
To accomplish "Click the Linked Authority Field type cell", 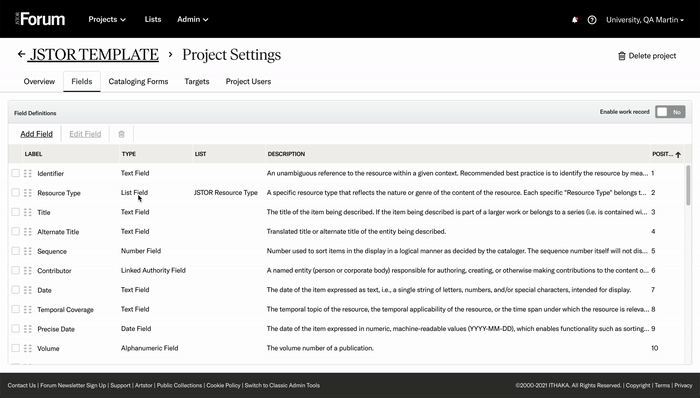I will point(153,270).
